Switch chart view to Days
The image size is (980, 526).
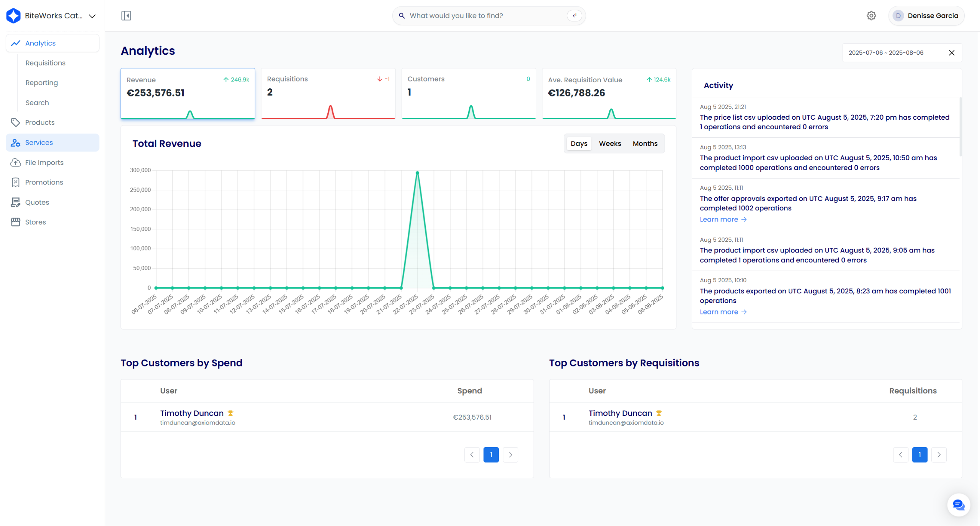pyautogui.click(x=579, y=143)
